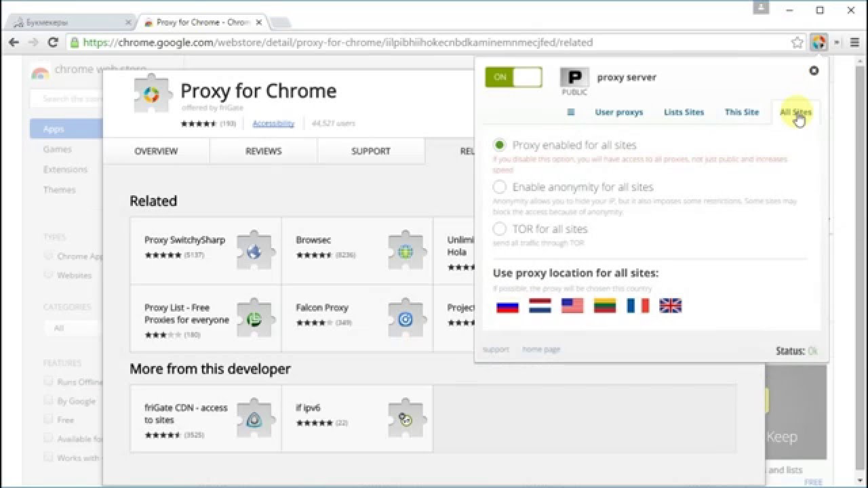Open Proxy SwitchySharp extension icon
Screen dimensions: 868x488
tap(254, 251)
